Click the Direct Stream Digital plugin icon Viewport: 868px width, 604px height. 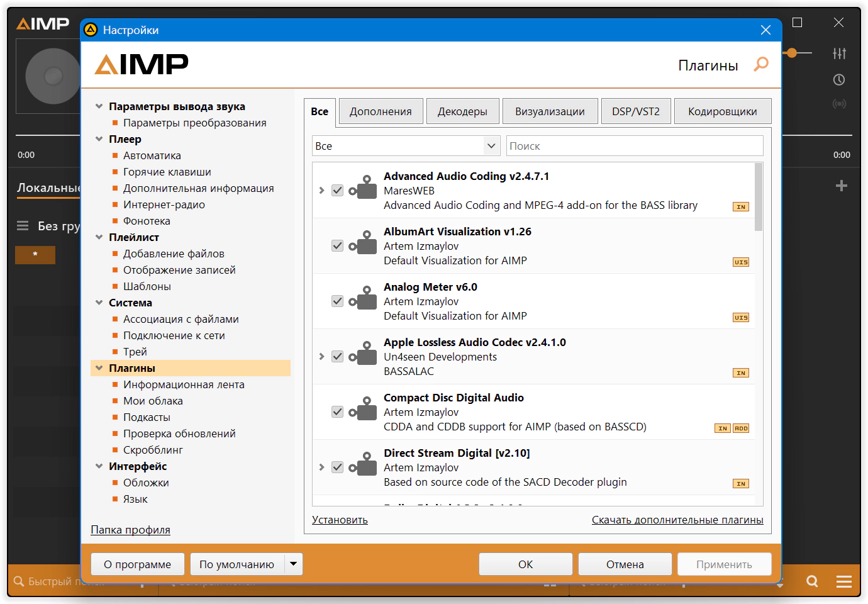(x=363, y=465)
